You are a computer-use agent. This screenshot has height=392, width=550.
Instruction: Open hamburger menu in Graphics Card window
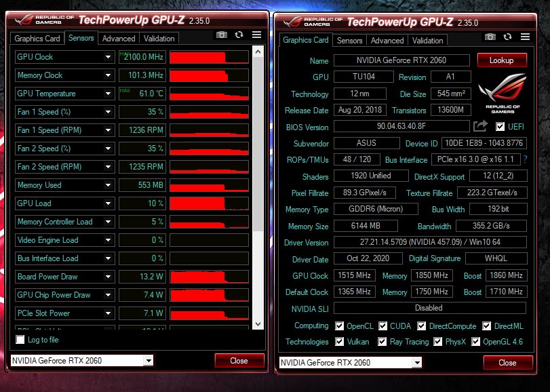[525, 37]
